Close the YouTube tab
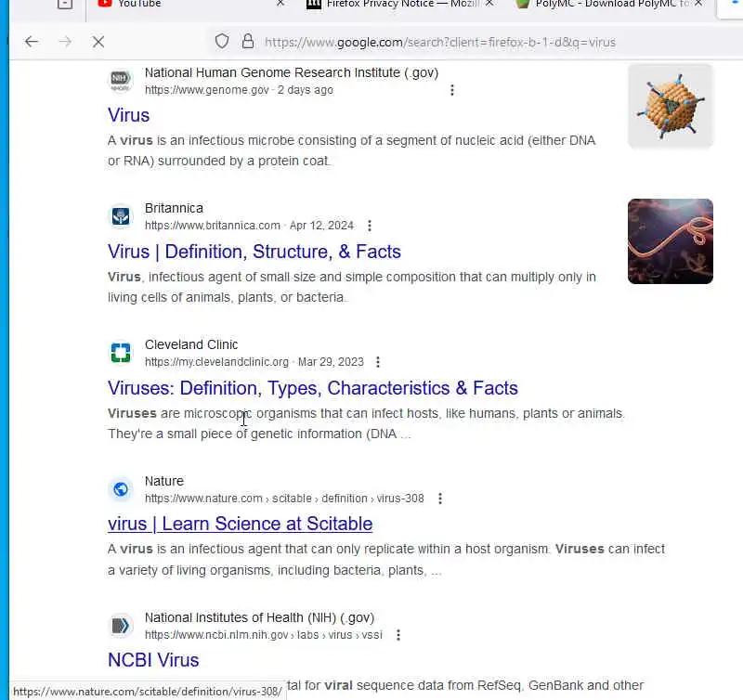This screenshot has height=700, width=743. [280, 4]
